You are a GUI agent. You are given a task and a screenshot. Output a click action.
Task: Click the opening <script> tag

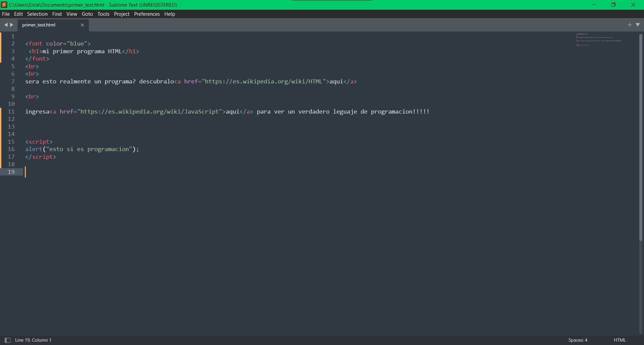(x=39, y=142)
